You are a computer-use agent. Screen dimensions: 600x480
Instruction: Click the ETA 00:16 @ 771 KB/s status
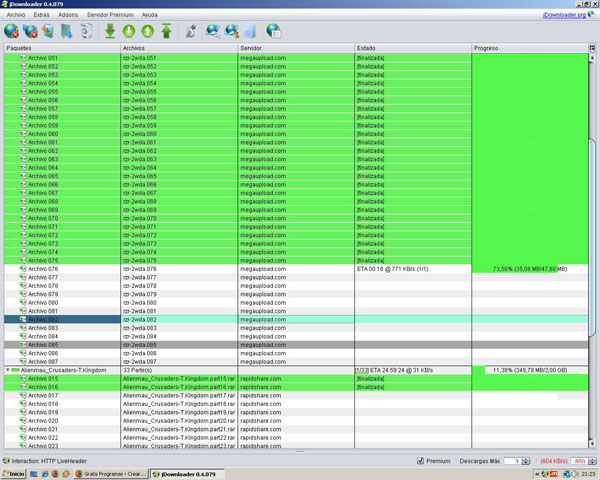[393, 269]
